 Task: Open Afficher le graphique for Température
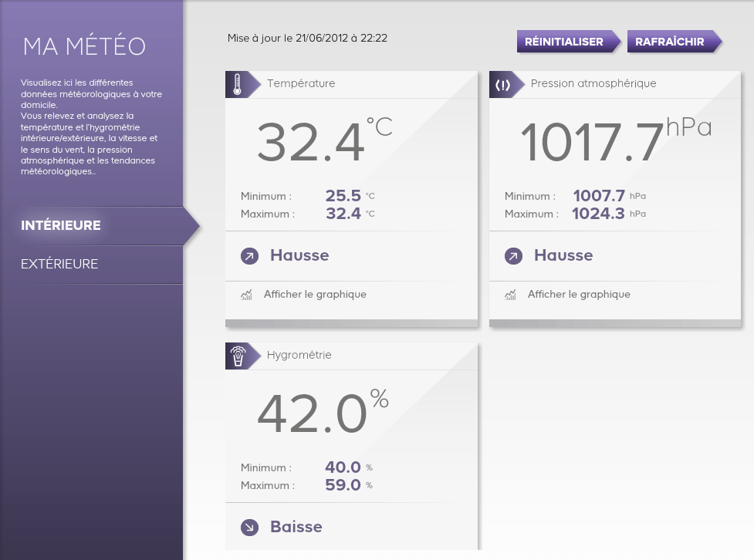(315, 294)
